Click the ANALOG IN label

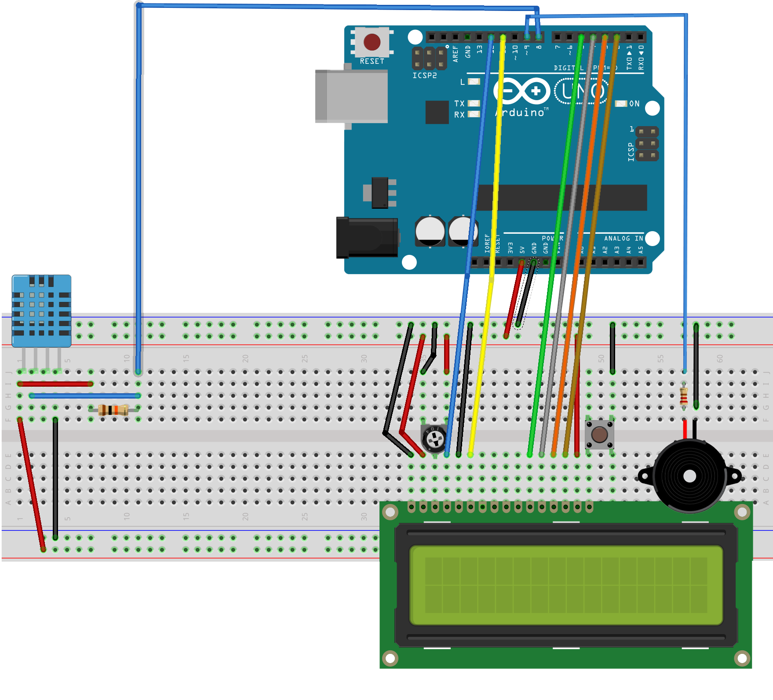point(624,238)
